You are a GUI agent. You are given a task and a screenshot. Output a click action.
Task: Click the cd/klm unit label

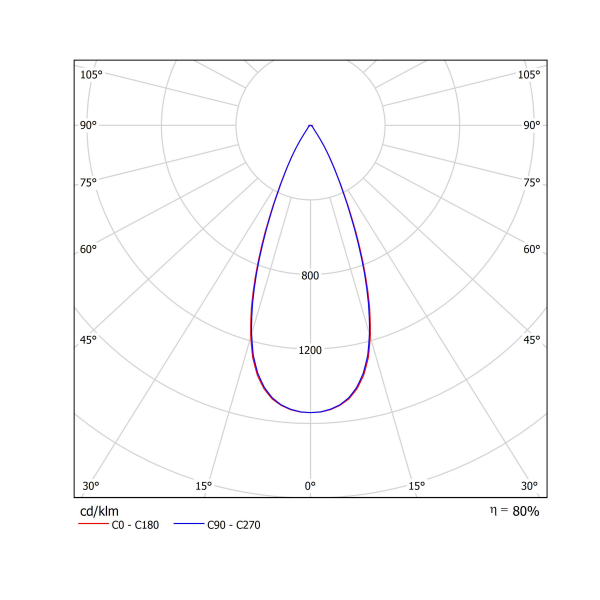point(99,512)
